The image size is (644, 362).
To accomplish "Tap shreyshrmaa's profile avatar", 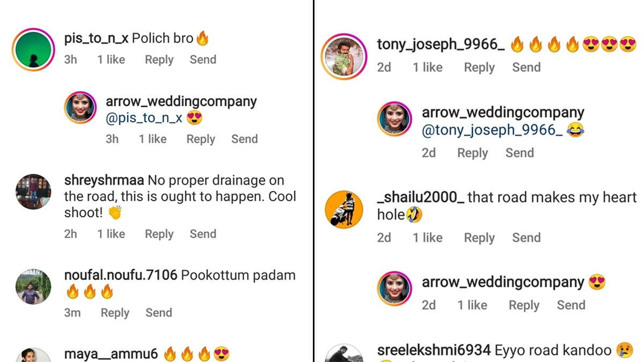I will [x=33, y=191].
